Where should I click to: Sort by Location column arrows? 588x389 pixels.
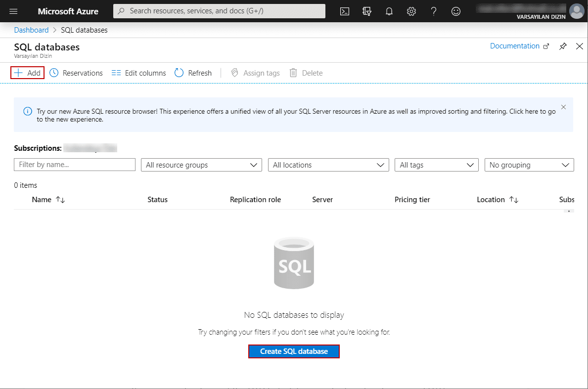tap(514, 200)
